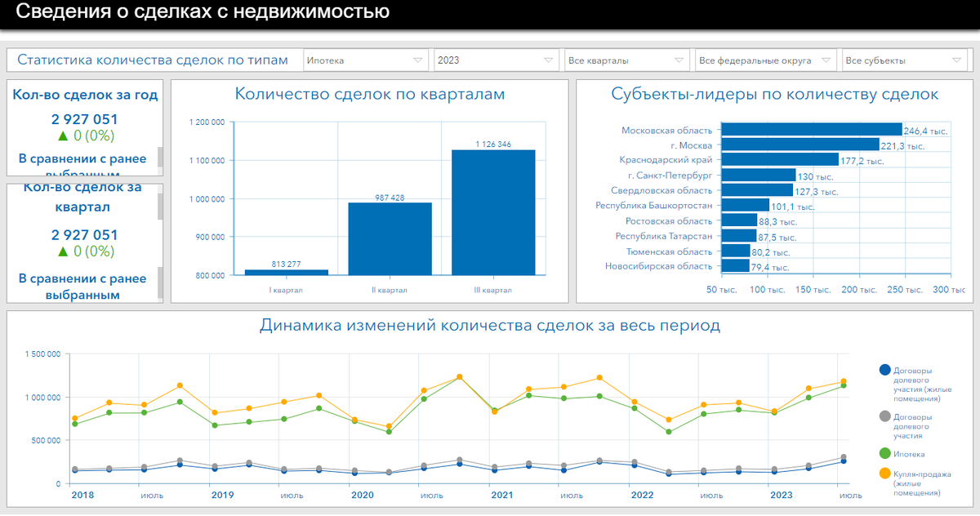Screen dimensions: 980x516
Task: Click the chevron on the Все кварталы filter
Action: 679,60
